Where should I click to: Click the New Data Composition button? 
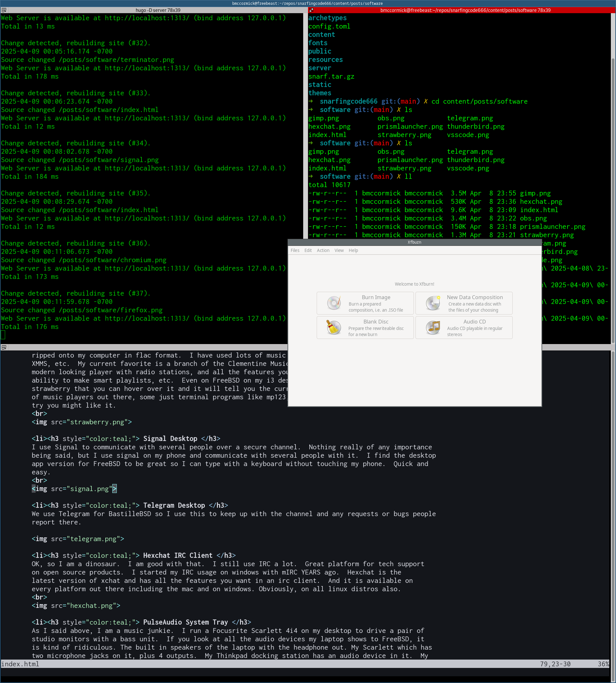tap(464, 303)
